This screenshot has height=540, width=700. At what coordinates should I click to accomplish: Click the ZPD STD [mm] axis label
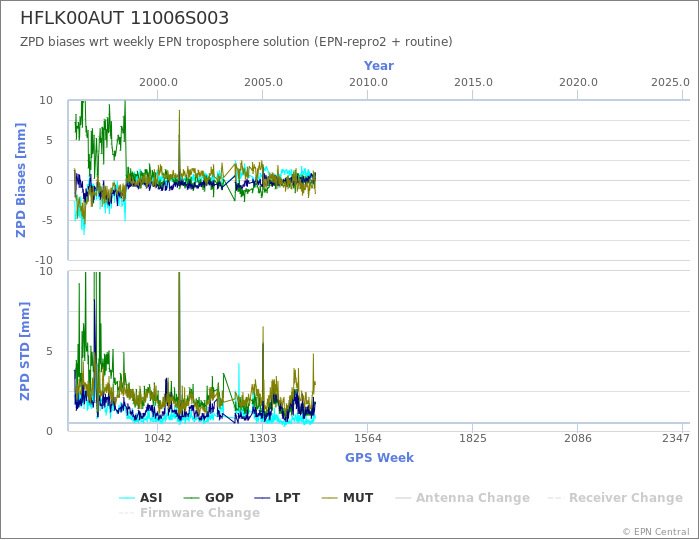tap(24, 351)
